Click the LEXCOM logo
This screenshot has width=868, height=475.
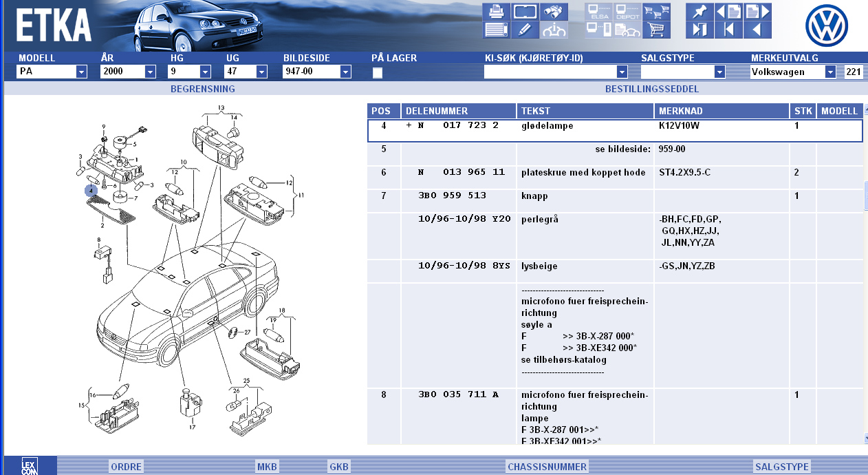28,466
